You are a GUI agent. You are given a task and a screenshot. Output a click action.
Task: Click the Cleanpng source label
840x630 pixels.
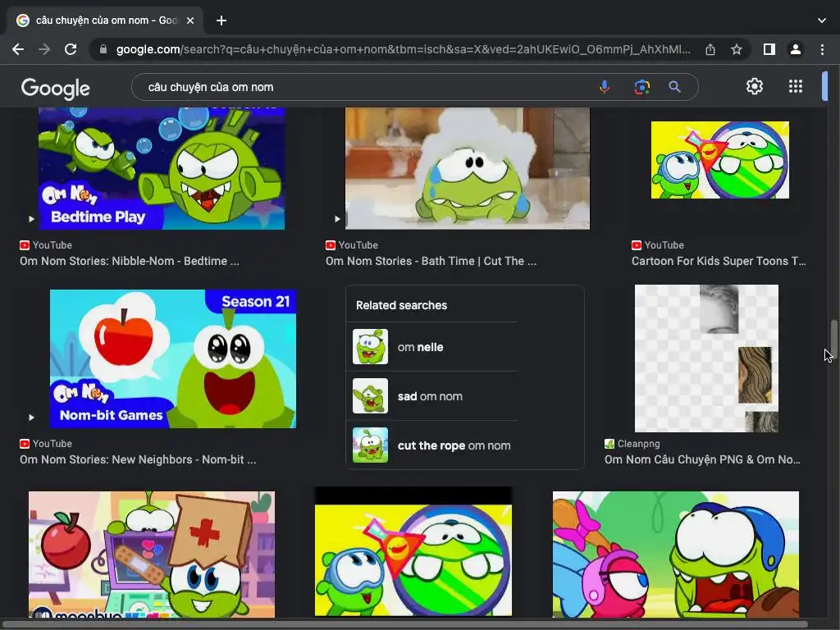click(x=632, y=444)
